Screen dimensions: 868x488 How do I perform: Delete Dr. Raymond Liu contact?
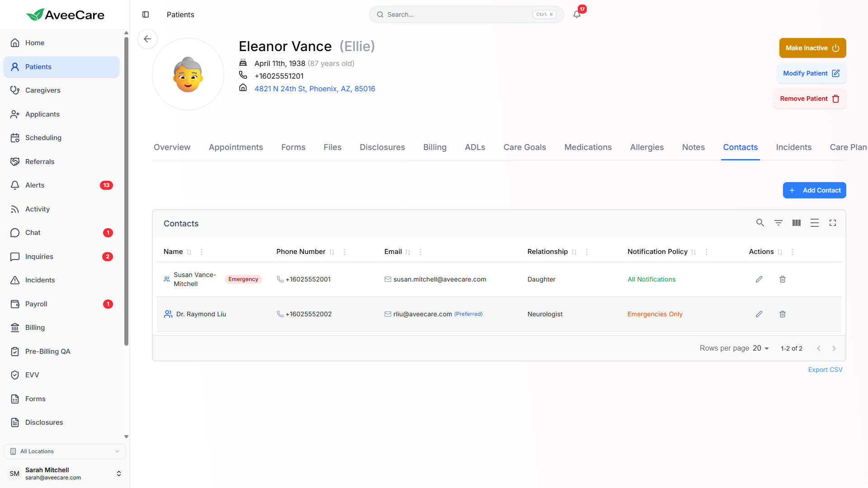(x=782, y=314)
